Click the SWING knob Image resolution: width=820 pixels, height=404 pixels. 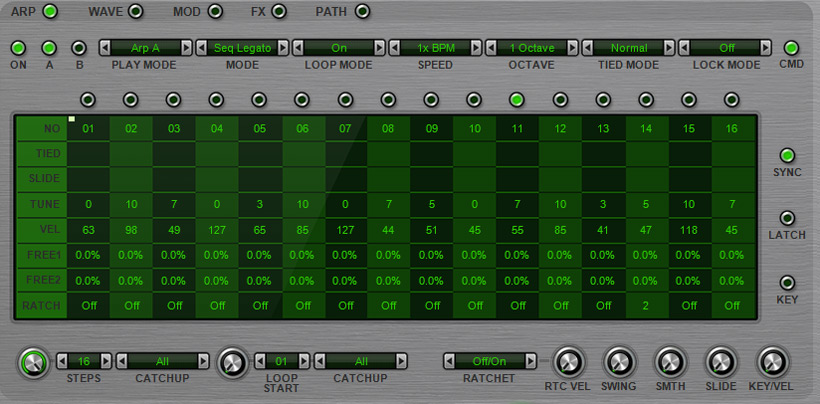619,361
